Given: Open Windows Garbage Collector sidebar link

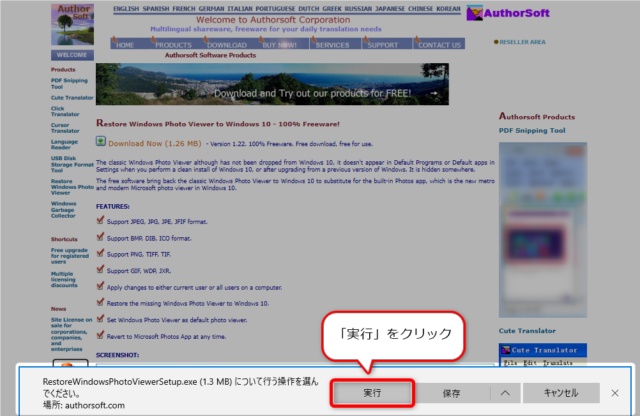Looking at the screenshot, I should [x=63, y=209].
